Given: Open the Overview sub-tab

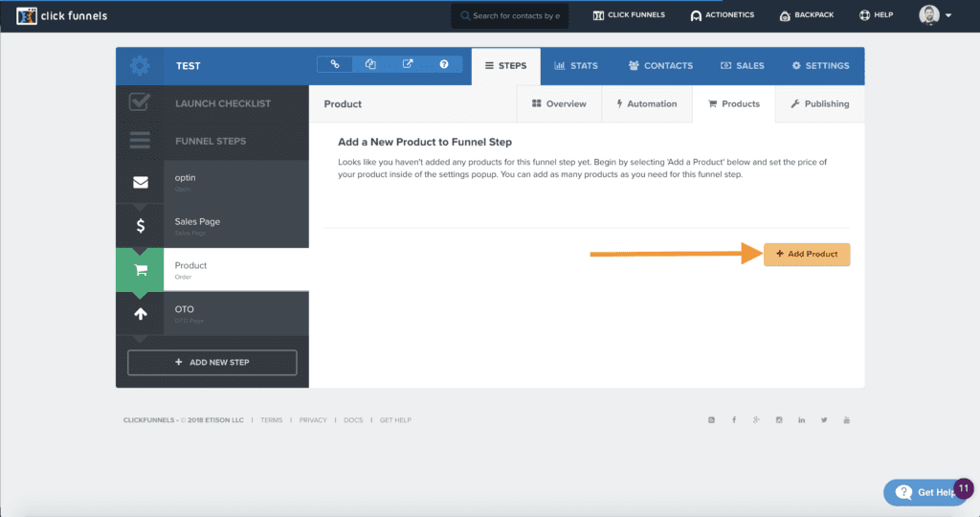Looking at the screenshot, I should point(559,103).
